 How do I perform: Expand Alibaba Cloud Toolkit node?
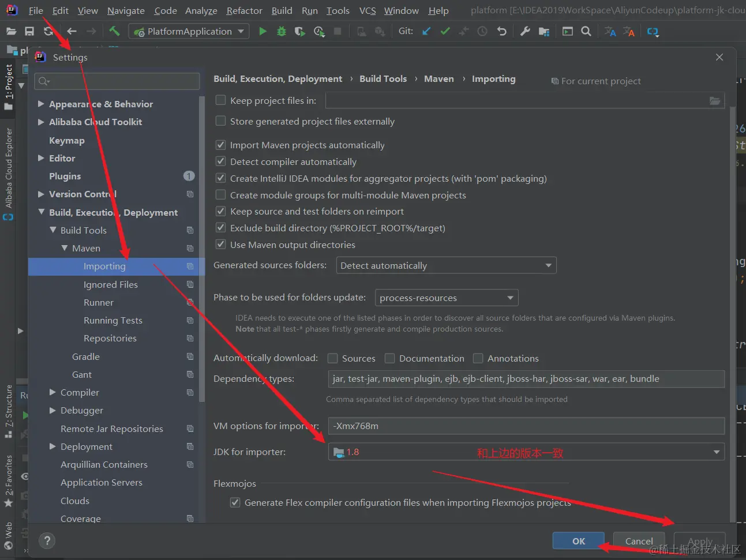click(41, 122)
